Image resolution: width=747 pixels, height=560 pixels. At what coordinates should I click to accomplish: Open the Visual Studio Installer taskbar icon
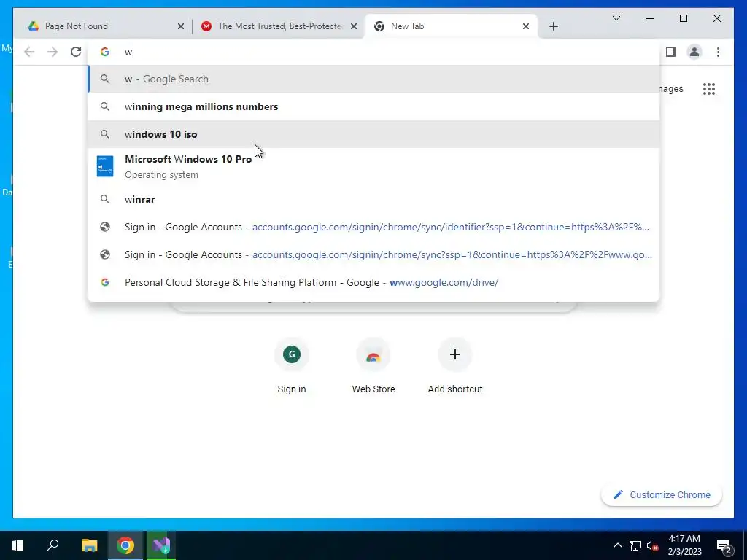click(161, 545)
